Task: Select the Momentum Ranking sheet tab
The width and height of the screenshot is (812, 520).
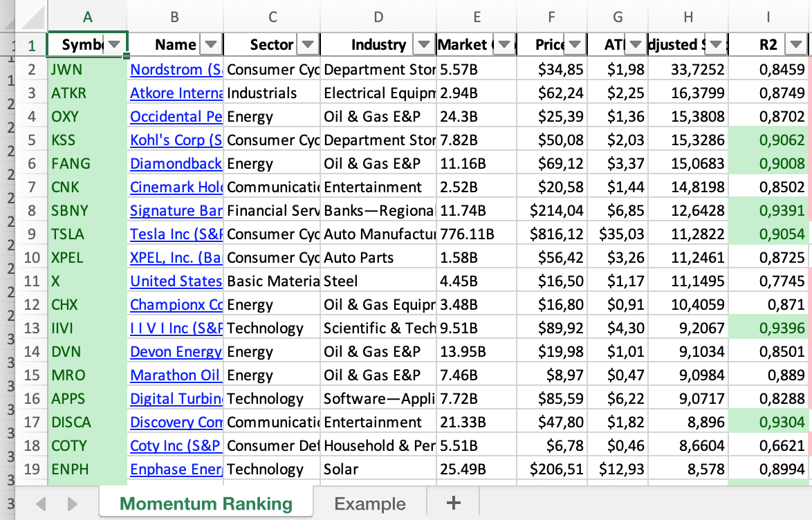Action: tap(205, 503)
